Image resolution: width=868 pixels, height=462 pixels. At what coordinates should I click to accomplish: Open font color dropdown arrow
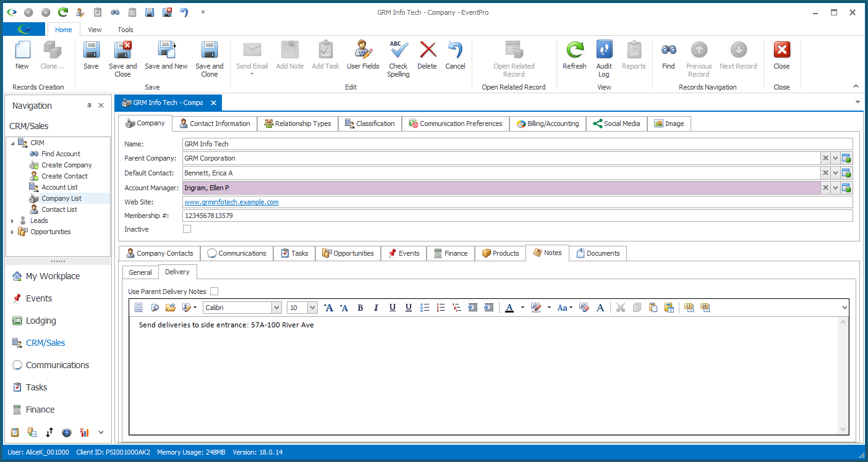522,308
